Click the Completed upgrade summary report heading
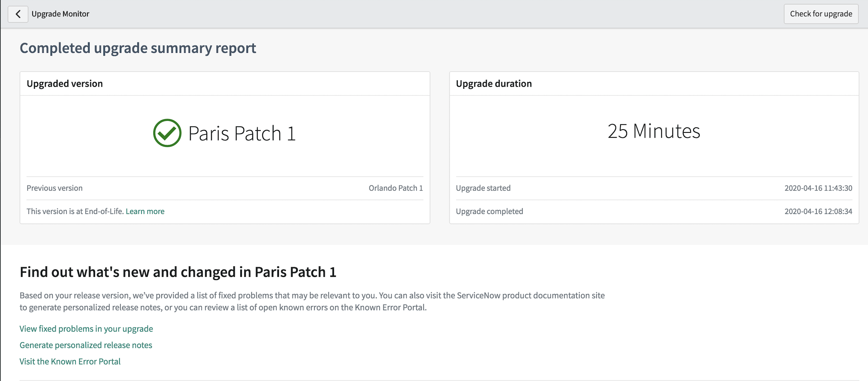 138,48
